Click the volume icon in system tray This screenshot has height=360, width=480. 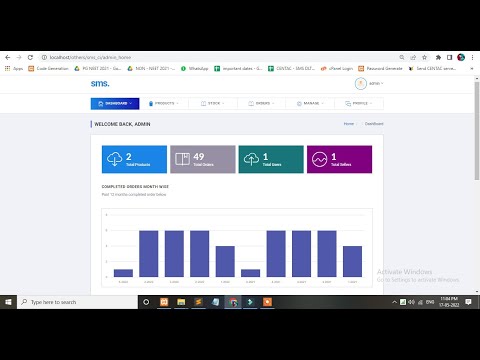coord(412,302)
